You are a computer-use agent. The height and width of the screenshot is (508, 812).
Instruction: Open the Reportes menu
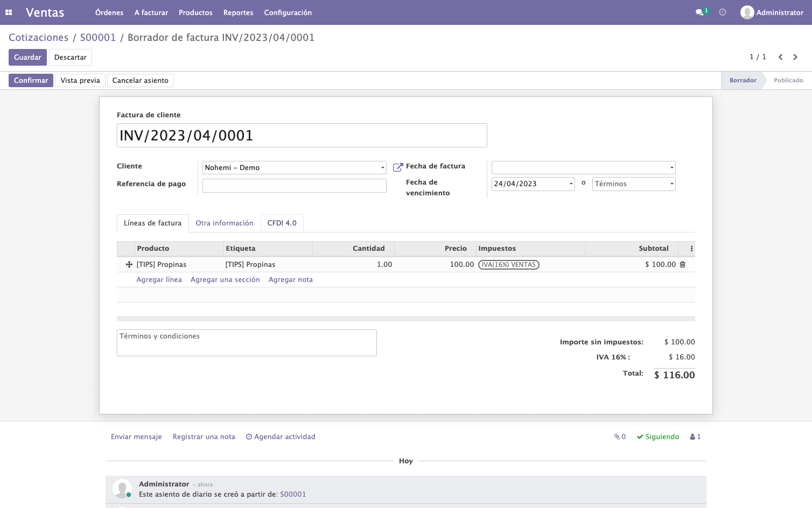(x=239, y=12)
